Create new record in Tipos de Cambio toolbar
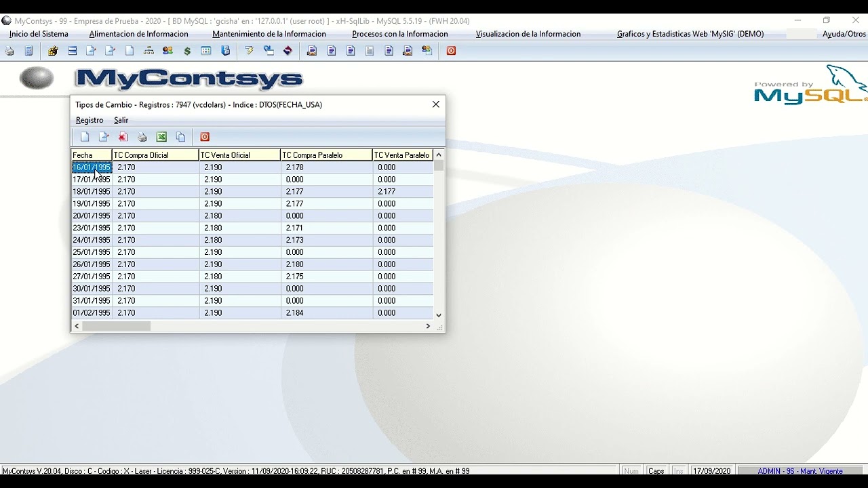This screenshot has height=488, width=868. 85,137
